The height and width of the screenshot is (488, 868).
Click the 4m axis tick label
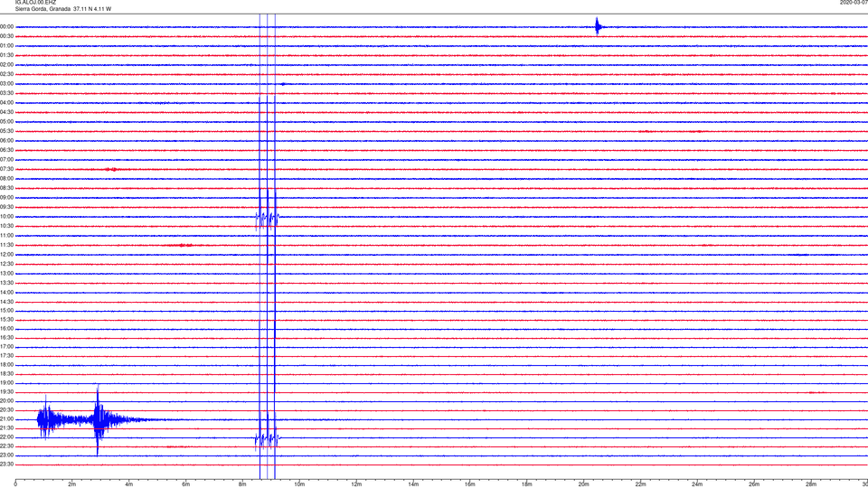[x=129, y=484]
